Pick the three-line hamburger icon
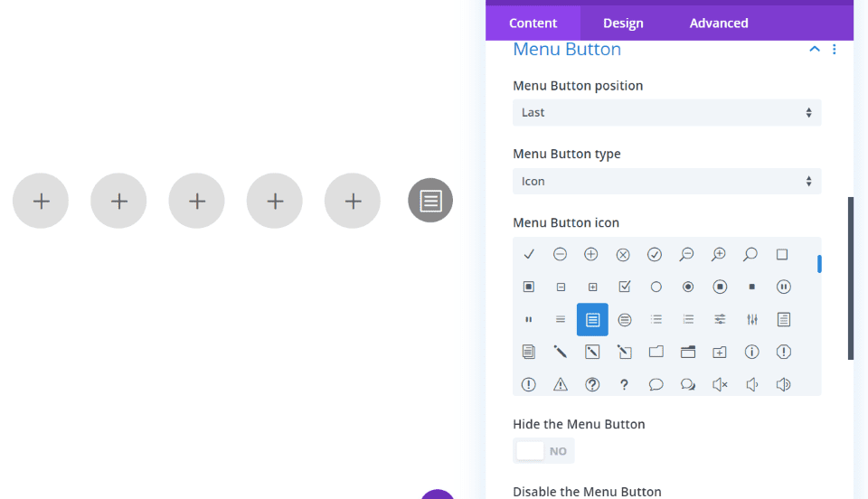This screenshot has width=868, height=499. [x=561, y=319]
